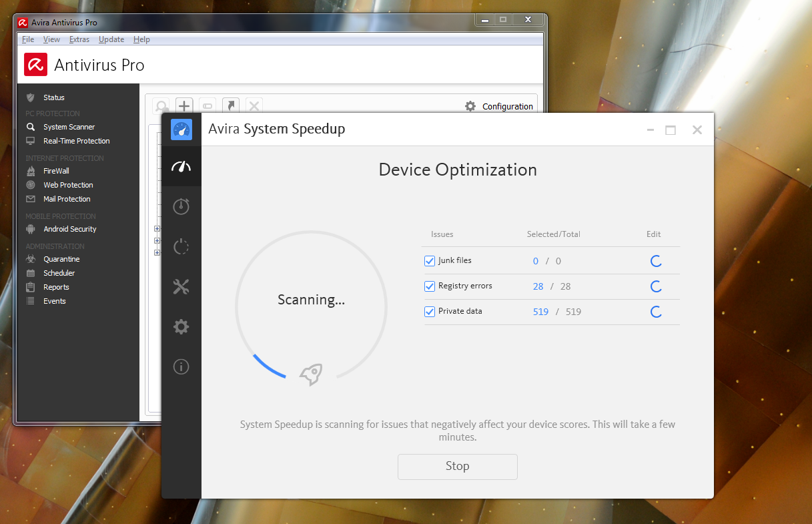Click the plus add-profile icon in Antivirus toolbar
The width and height of the screenshot is (812, 524).
coord(184,105)
